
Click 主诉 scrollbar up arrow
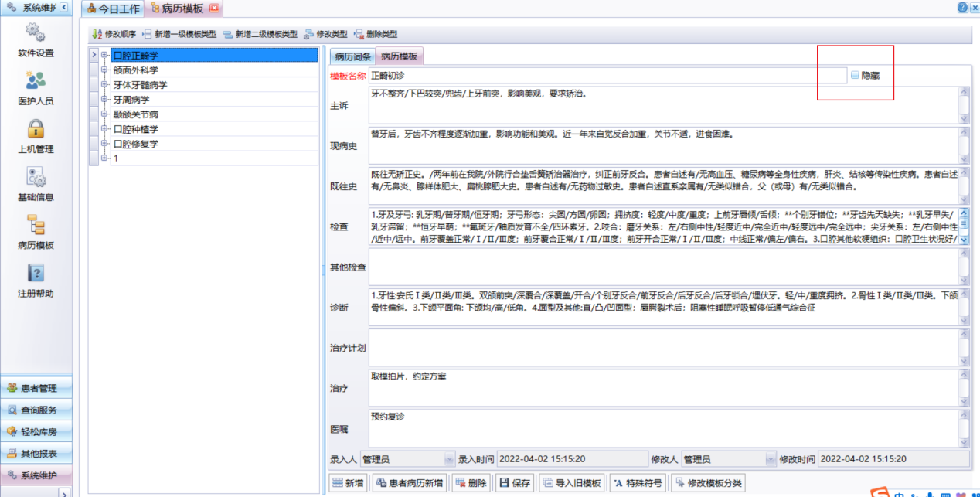tap(964, 91)
